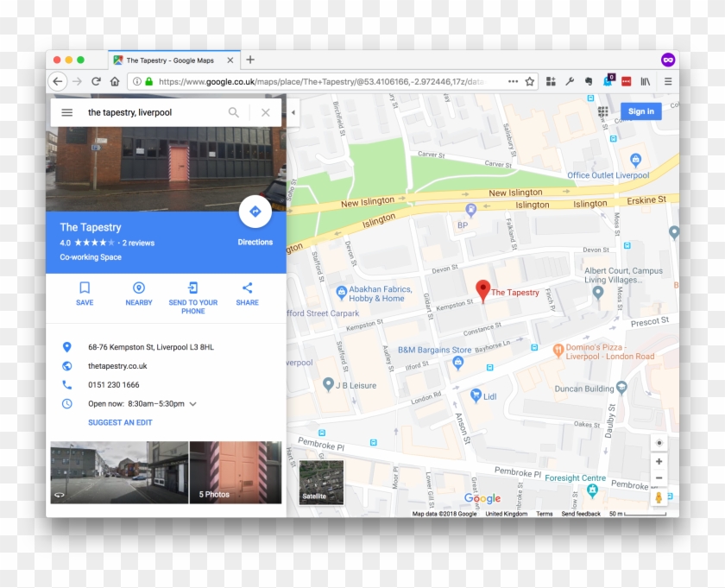Clear the search with the X icon
Screen dimensions: 725x588
265,112
